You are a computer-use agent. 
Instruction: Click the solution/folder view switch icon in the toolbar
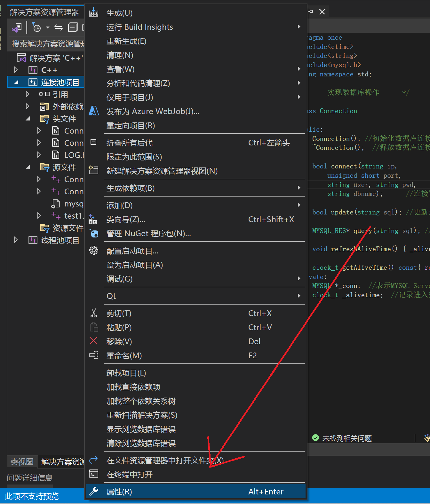(x=17, y=27)
